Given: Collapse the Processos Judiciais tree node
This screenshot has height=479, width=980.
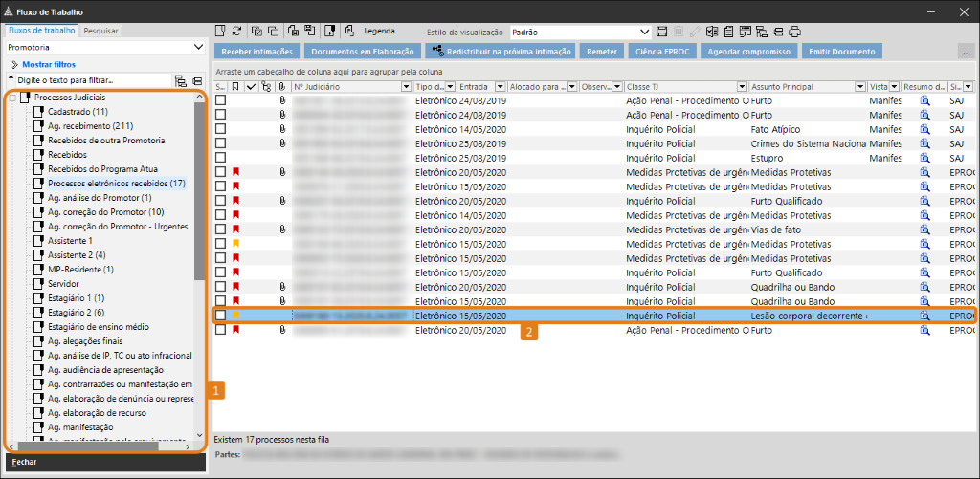Looking at the screenshot, I should pos(11,98).
